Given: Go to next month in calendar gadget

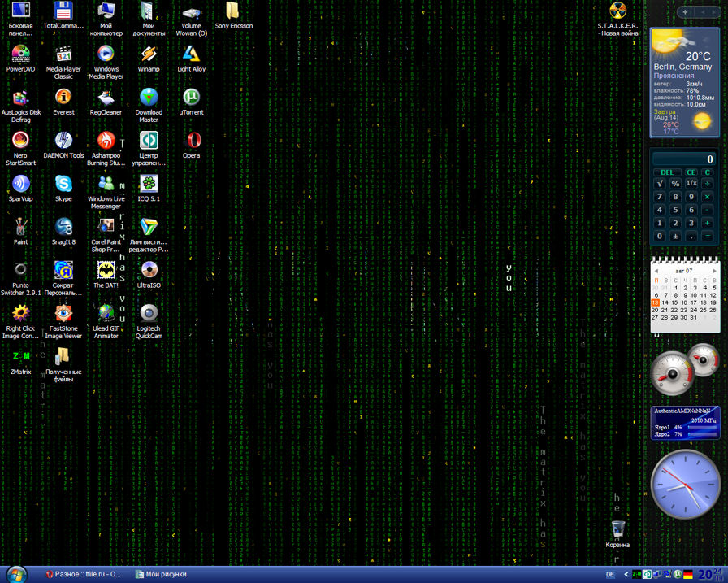Looking at the screenshot, I should click(x=713, y=270).
